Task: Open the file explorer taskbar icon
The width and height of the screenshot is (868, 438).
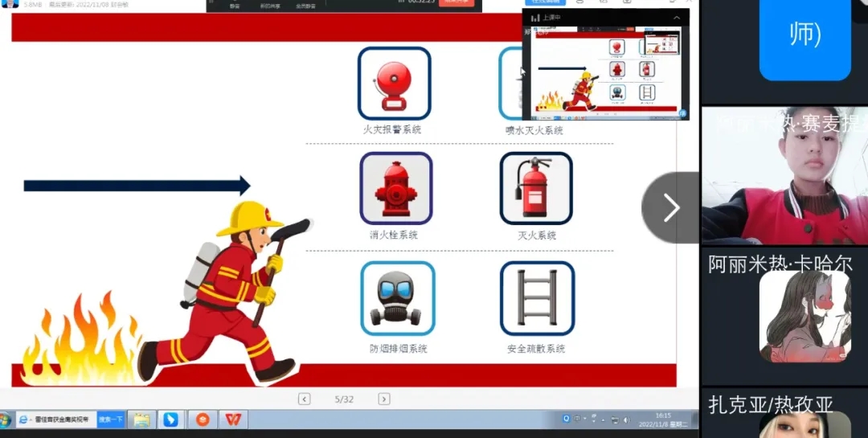Action: (x=142, y=420)
